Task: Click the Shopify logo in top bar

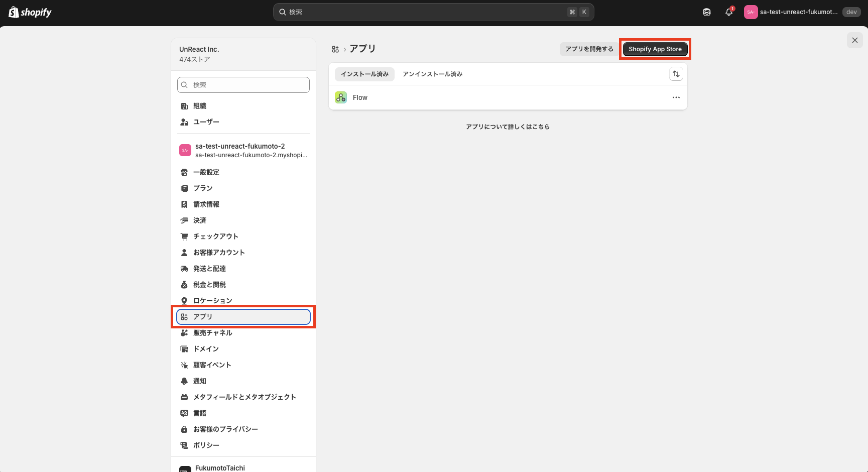Action: tap(30, 12)
